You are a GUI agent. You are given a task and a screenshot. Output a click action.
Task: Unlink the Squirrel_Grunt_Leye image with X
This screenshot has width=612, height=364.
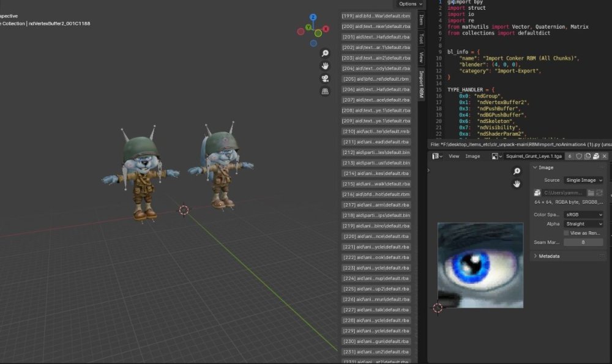click(605, 156)
